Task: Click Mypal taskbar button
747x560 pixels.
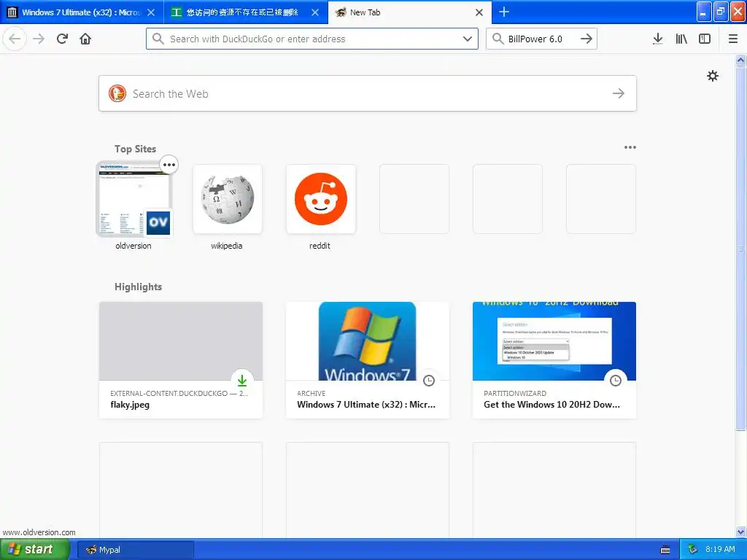Action: click(136, 550)
